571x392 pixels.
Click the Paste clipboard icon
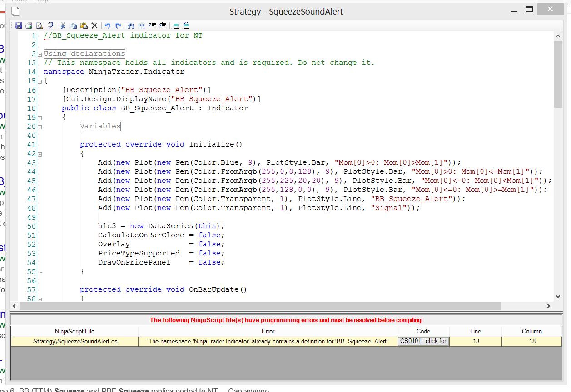[84, 26]
